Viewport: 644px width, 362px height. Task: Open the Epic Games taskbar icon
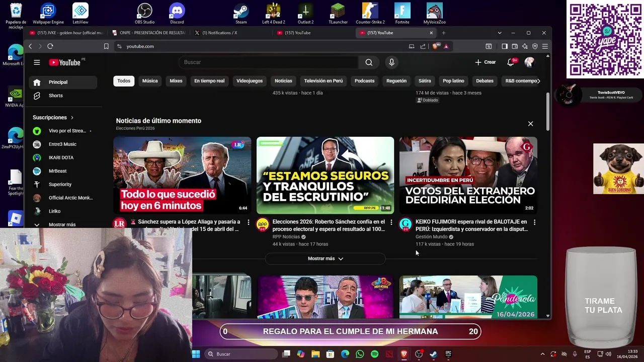point(448,354)
